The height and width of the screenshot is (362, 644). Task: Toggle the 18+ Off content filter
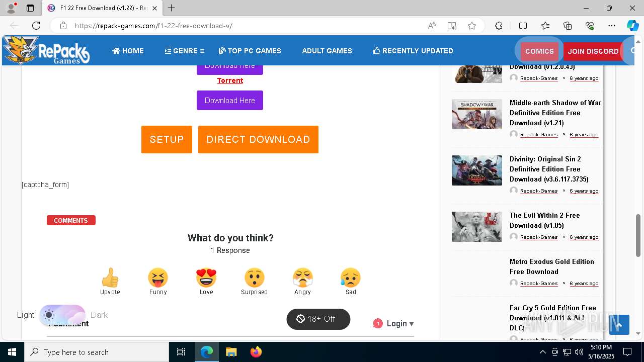click(318, 319)
